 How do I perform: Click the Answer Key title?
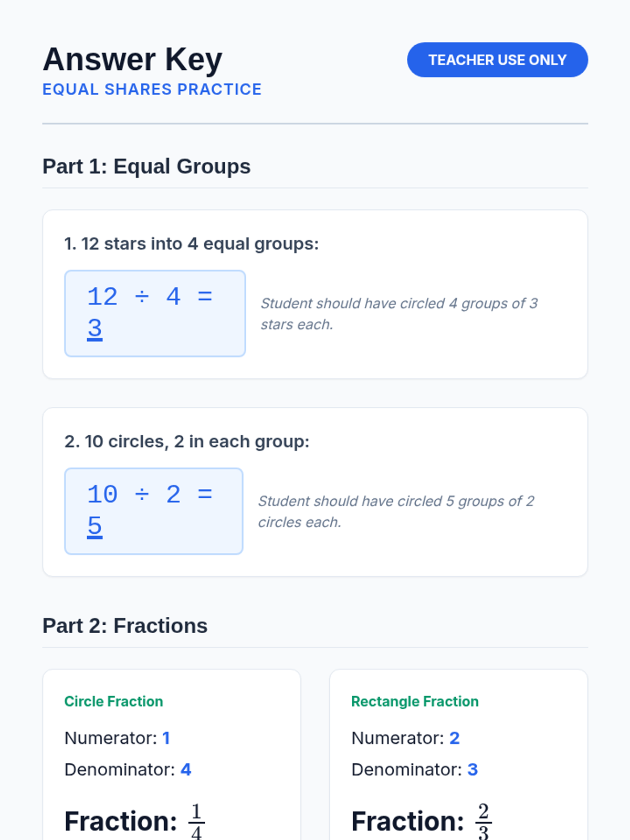[132, 59]
